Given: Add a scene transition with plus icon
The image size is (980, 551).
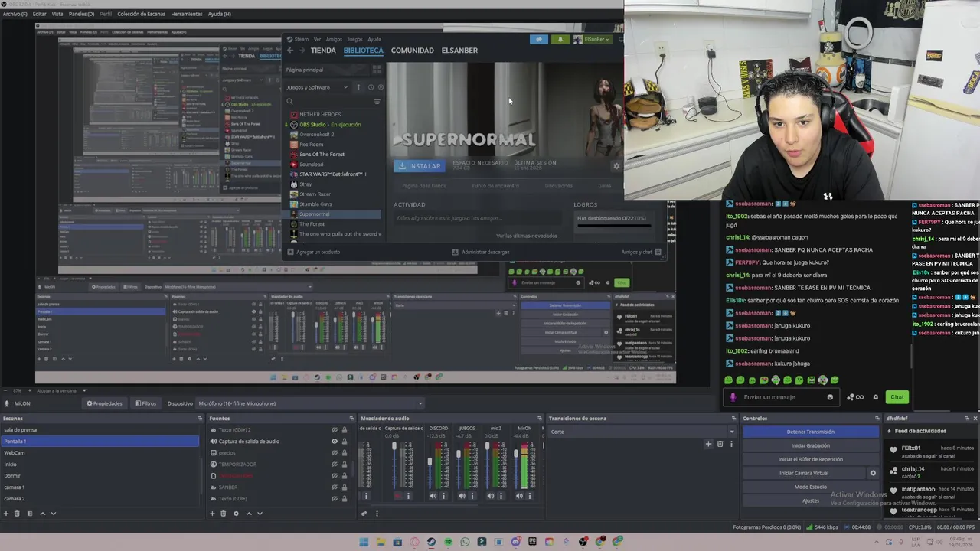Looking at the screenshot, I should point(708,444).
